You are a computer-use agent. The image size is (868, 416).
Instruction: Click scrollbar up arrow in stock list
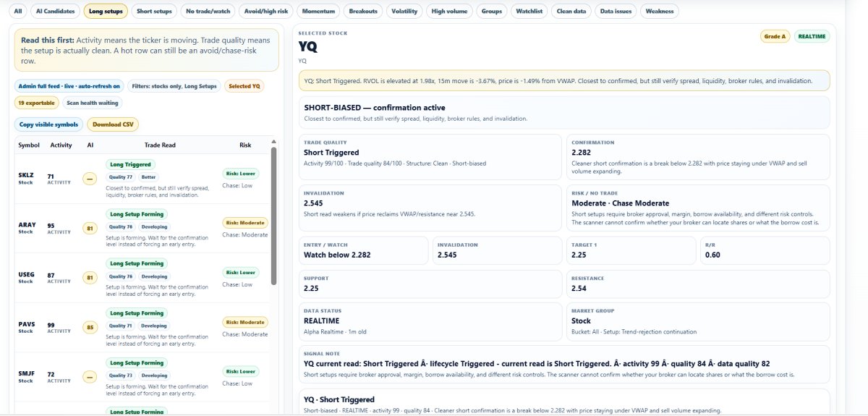(273, 142)
